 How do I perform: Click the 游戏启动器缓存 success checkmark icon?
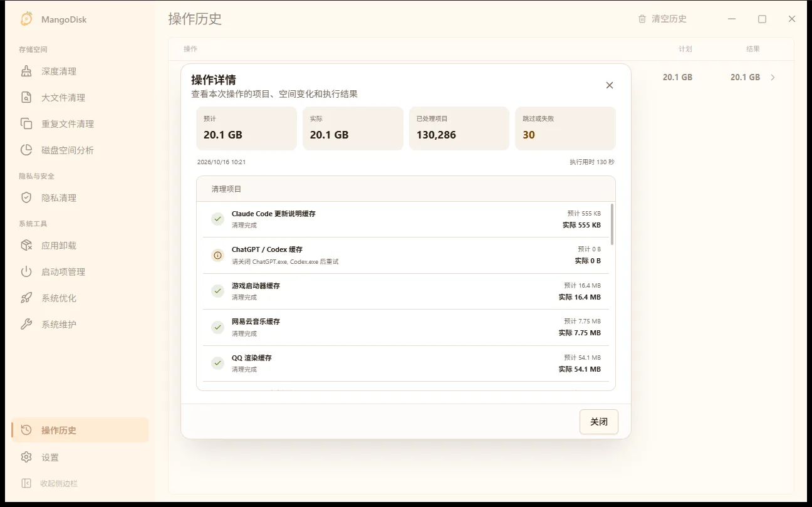coord(217,291)
